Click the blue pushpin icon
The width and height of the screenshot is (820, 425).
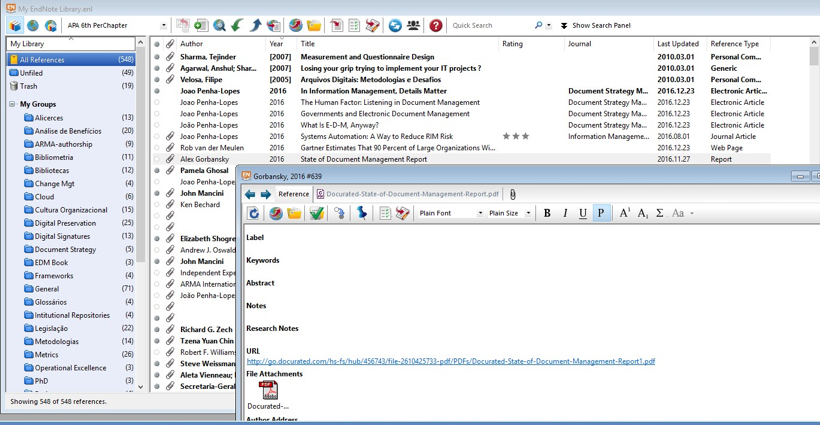[362, 213]
